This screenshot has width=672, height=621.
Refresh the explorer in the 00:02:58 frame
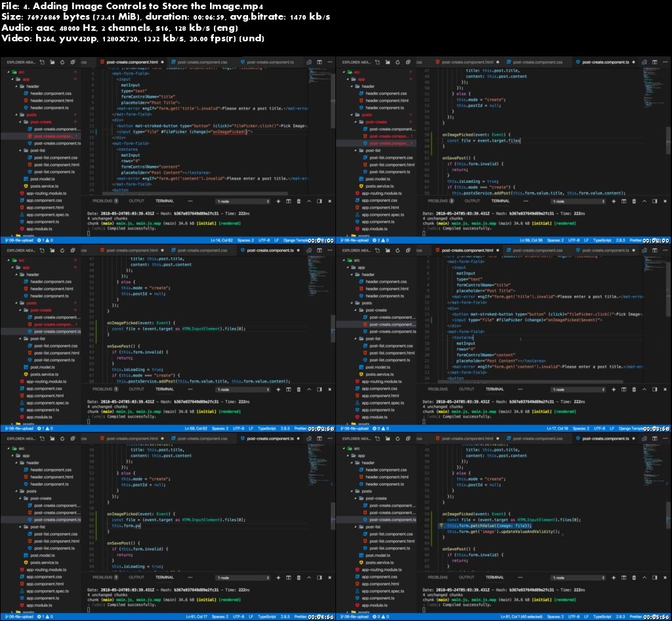(62, 250)
